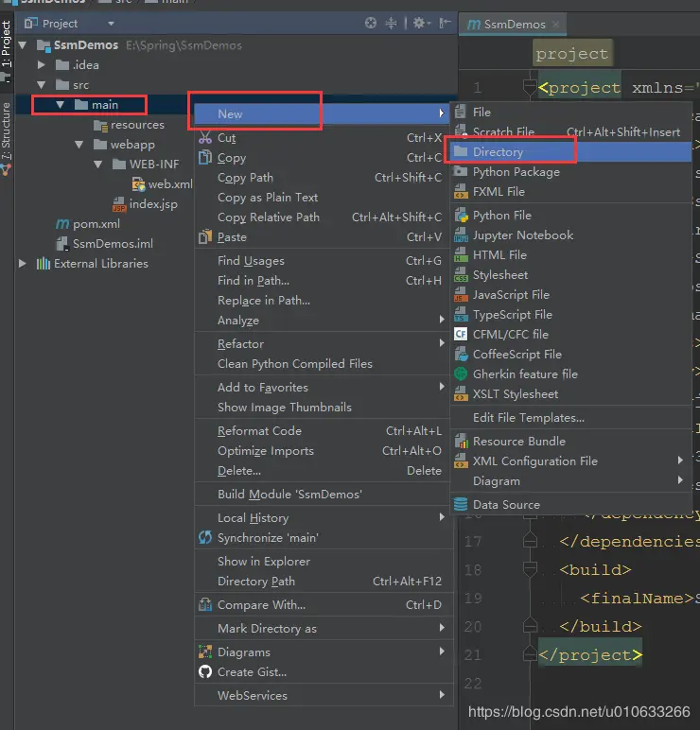Image resolution: width=700 pixels, height=730 pixels.
Task: Collapse the webapp folder arrow
Action: 79,145
